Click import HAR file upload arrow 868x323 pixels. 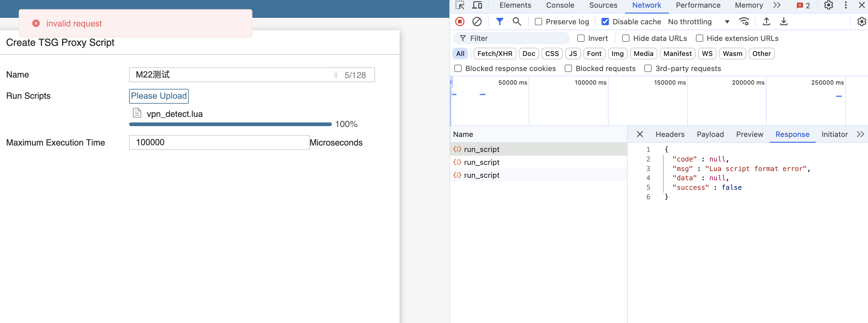coord(766,22)
